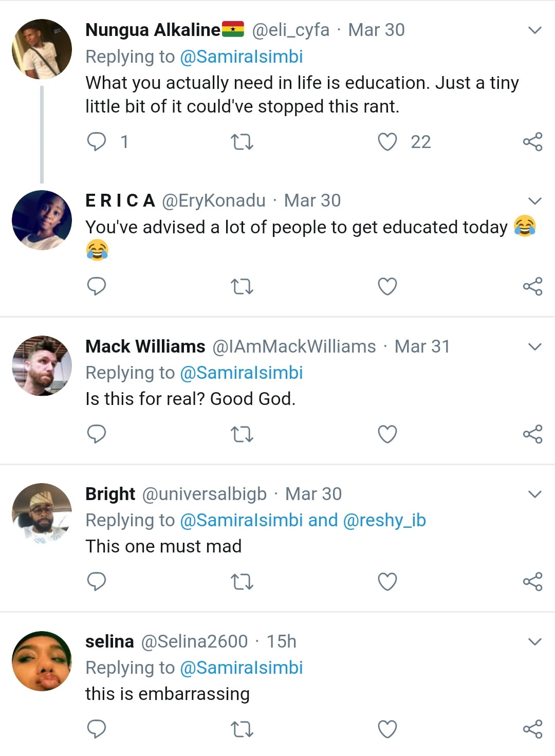Reply to Nungua Alkaline's tweet
The width and height of the screenshot is (555, 756).
97,141
